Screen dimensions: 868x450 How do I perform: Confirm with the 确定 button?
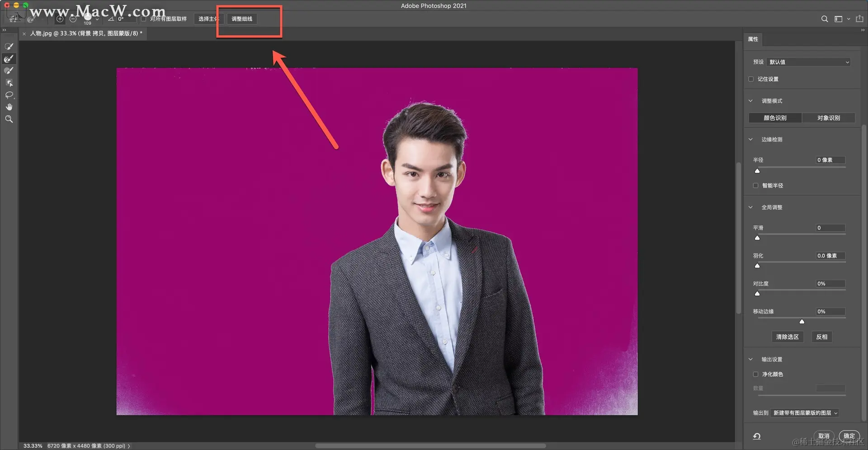849,436
